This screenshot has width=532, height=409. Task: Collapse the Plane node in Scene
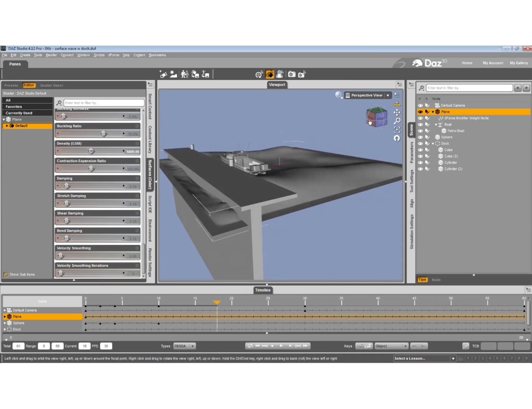433,112
